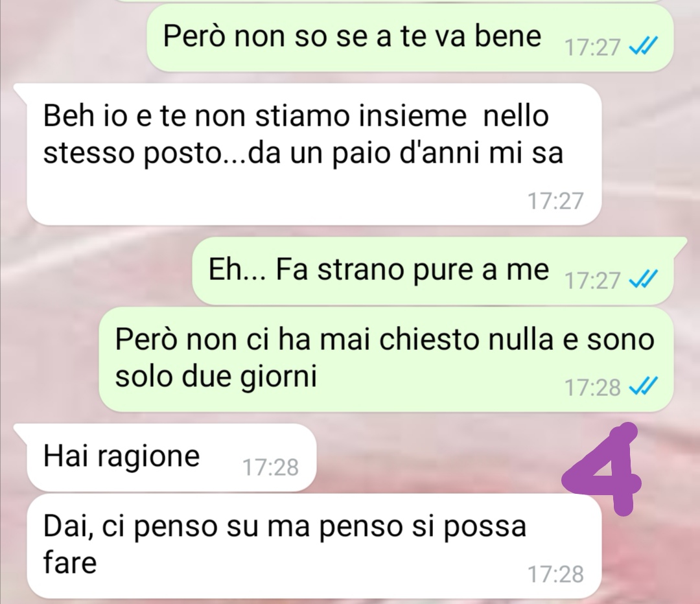Viewport: 700px width, 604px height.
Task: Tap 17:27 timestamp on first green bubble
Action: [592, 47]
